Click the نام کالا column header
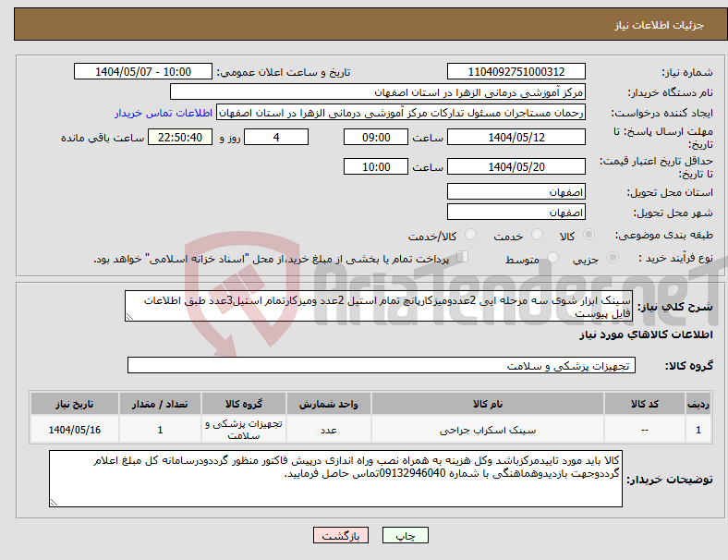 (x=488, y=404)
